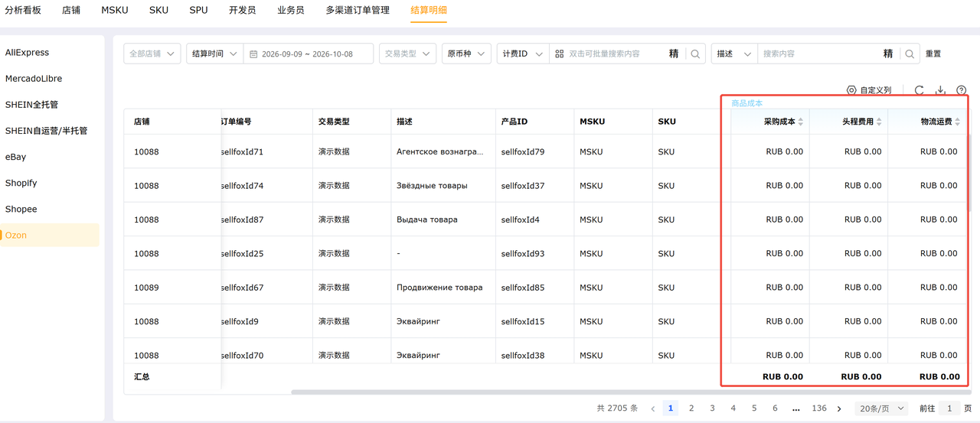This screenshot has height=423, width=980.
Task: Click the date range 2026-09-09 ~ 2026-10-08 field
Action: 308,54
